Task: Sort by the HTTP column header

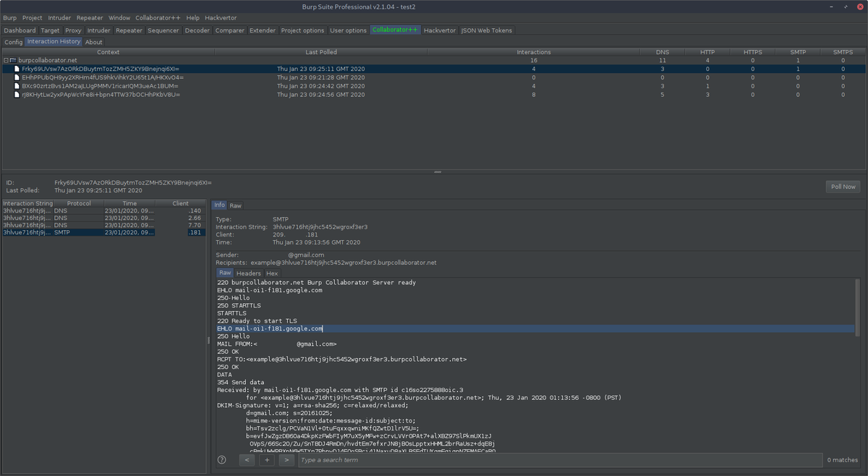Action: point(707,52)
